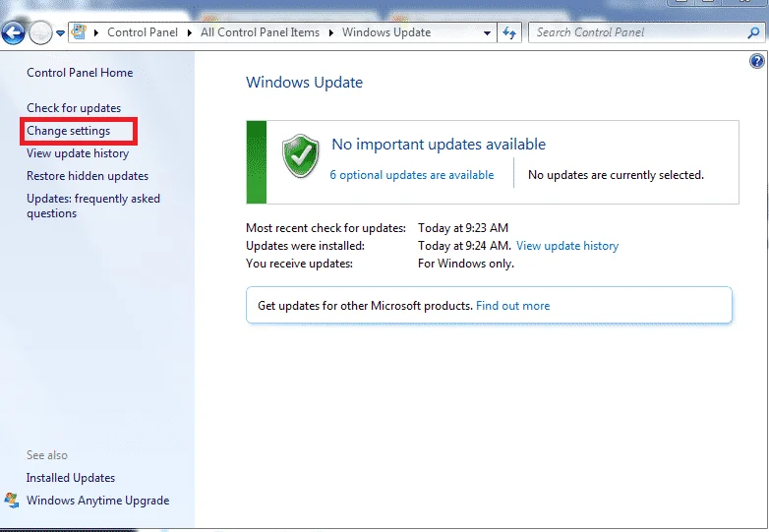Open the Windows Anytime Upgrade link

[97, 501]
